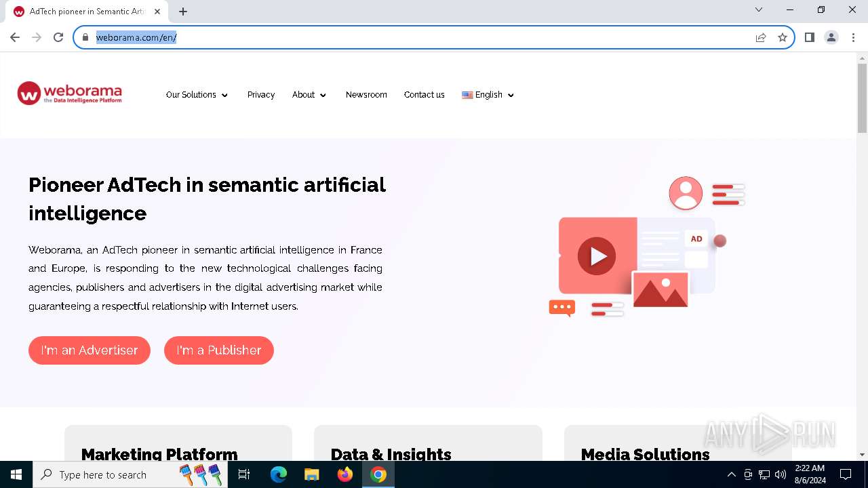868x488 pixels.
Task: View site information lock icon
Action: click(85, 37)
